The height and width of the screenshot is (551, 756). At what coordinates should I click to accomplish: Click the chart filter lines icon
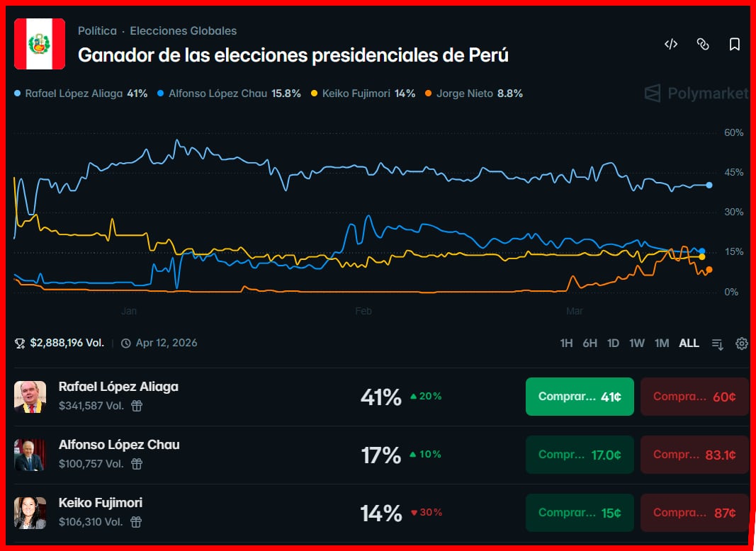click(718, 344)
